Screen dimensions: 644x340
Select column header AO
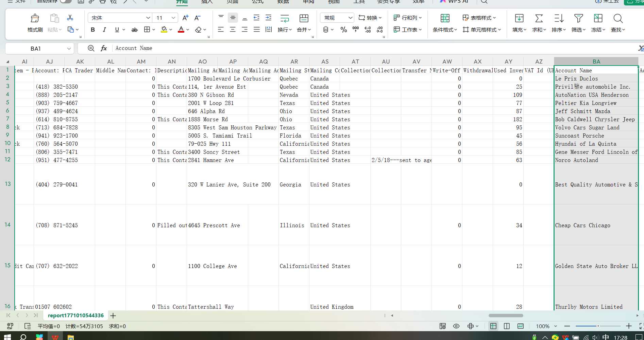202,61
